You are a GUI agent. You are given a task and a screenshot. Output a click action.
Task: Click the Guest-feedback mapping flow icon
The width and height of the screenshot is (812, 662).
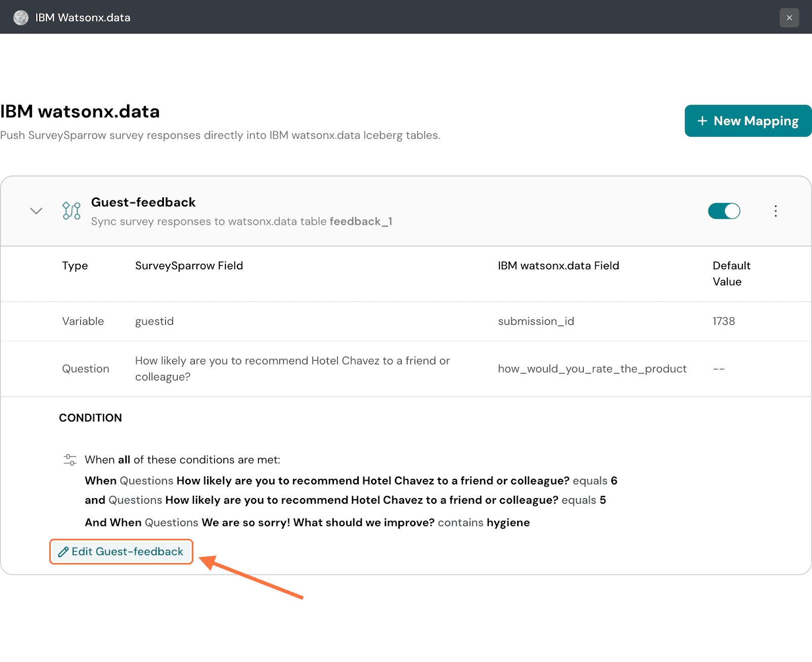pyautogui.click(x=72, y=211)
